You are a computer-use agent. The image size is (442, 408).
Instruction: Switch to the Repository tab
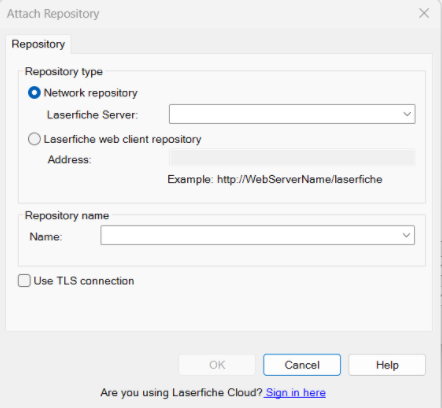38,44
